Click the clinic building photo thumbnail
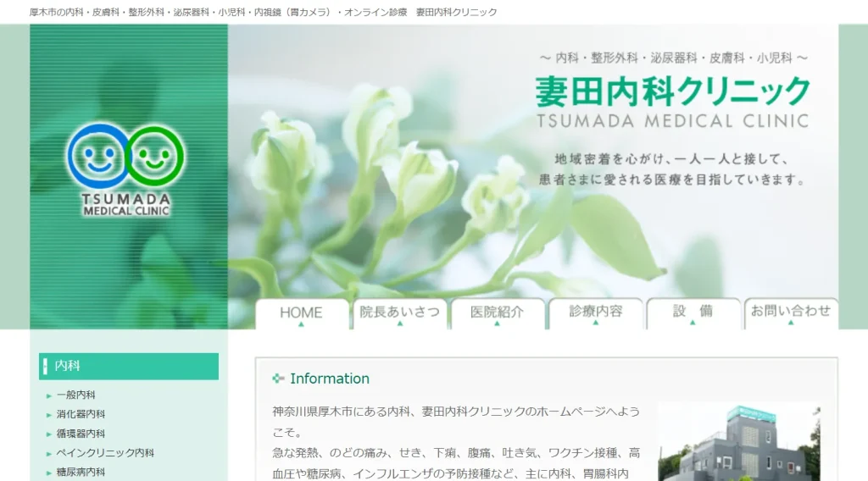This screenshot has width=868, height=481. click(x=739, y=442)
